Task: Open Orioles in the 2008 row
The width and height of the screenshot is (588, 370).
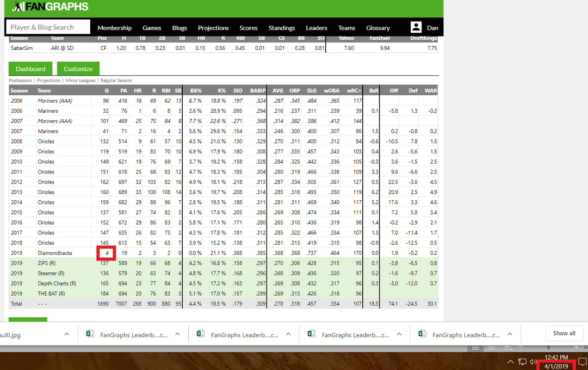Action: pos(46,142)
